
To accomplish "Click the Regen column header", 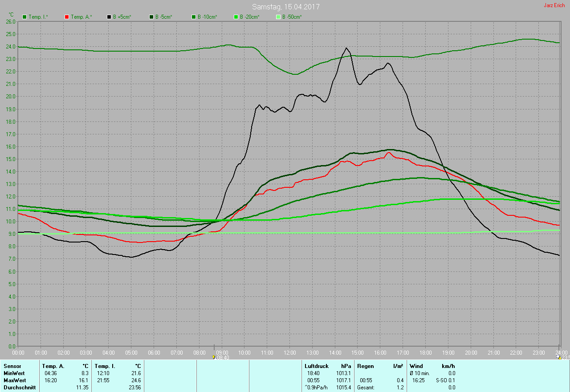I will [365, 366].
